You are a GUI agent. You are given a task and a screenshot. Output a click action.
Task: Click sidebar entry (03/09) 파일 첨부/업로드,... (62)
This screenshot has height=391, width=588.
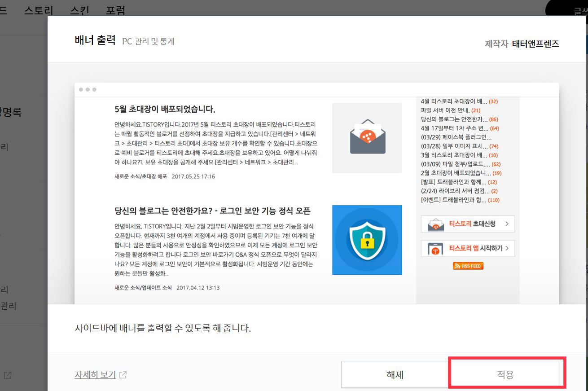coord(461,164)
